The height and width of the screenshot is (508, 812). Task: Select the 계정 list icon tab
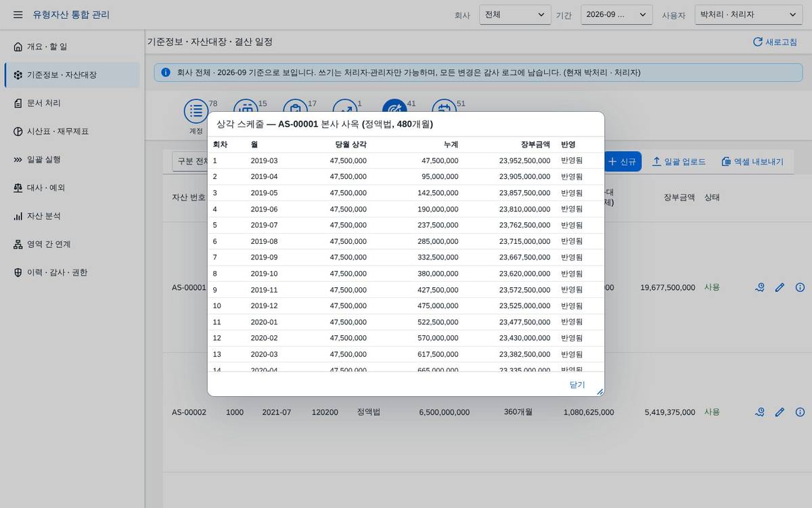196,110
